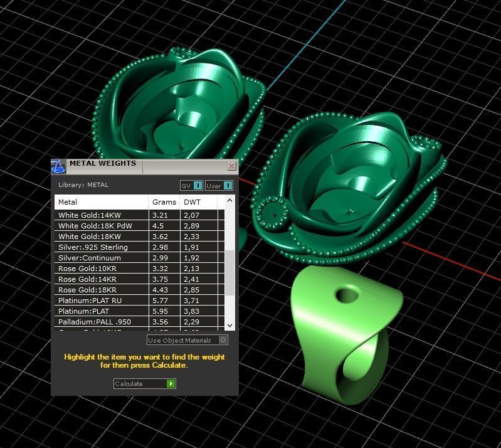Screen dimensions: 501x448
Task: Select the Platinum:PLAT row
Action: point(140,311)
